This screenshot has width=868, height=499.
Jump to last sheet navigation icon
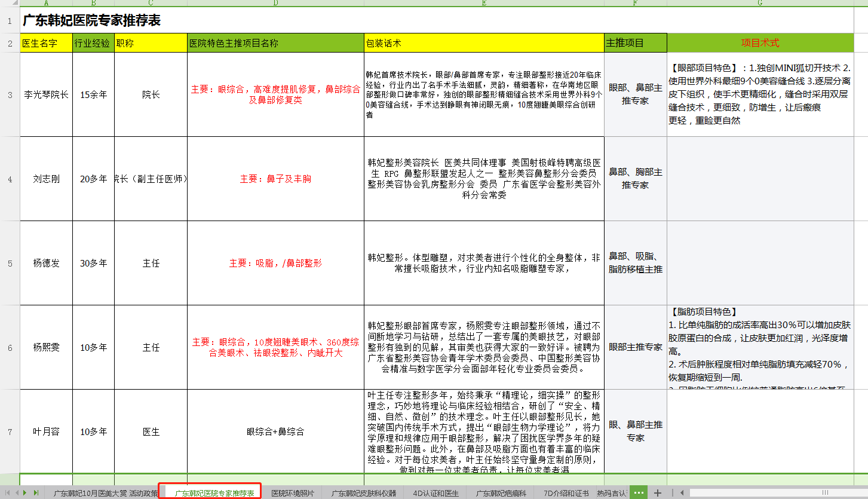click(36, 492)
